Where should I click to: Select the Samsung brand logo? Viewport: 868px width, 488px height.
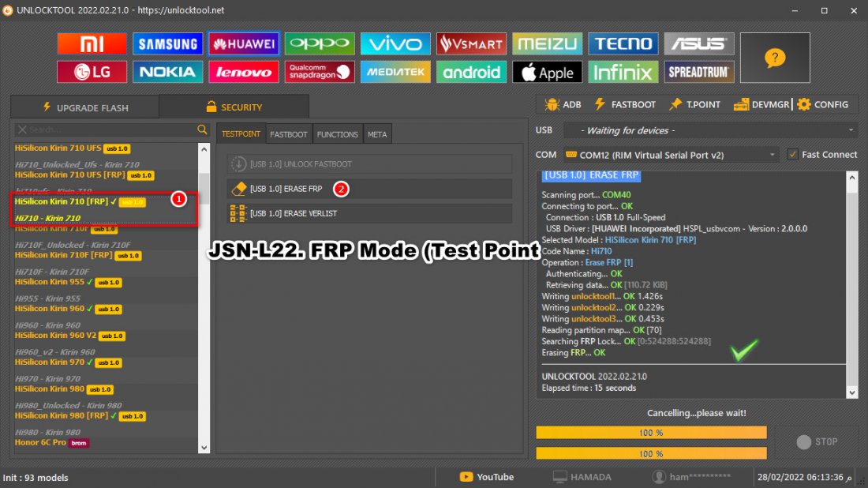tap(168, 43)
